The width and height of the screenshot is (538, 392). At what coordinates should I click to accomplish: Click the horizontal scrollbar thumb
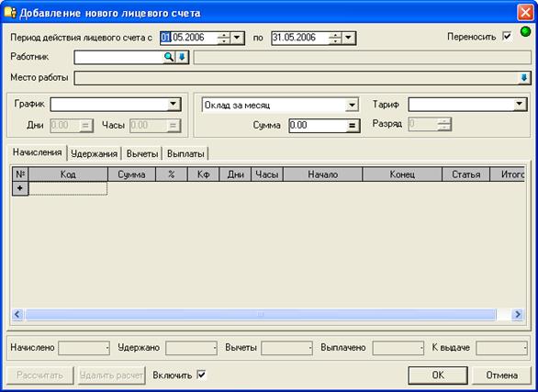(261, 314)
